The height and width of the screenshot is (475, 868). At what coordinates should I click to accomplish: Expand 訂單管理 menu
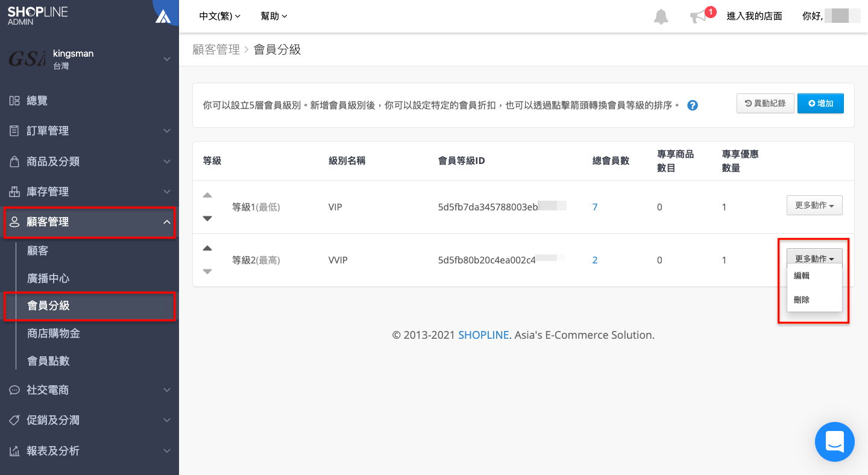click(89, 131)
